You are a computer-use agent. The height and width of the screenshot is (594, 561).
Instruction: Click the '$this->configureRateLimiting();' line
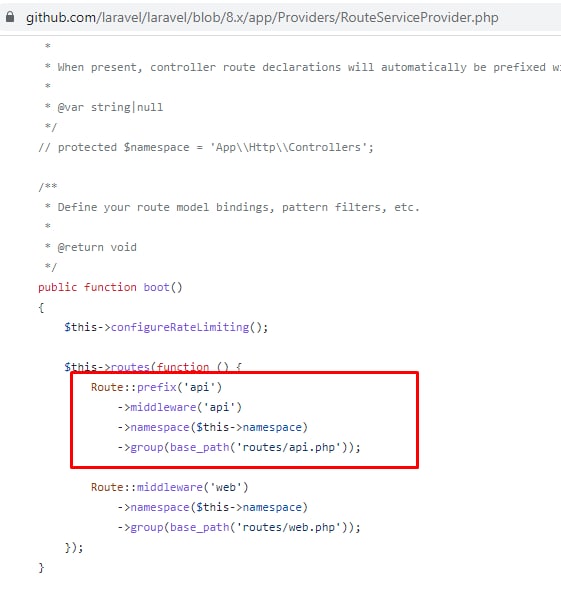[166, 327]
